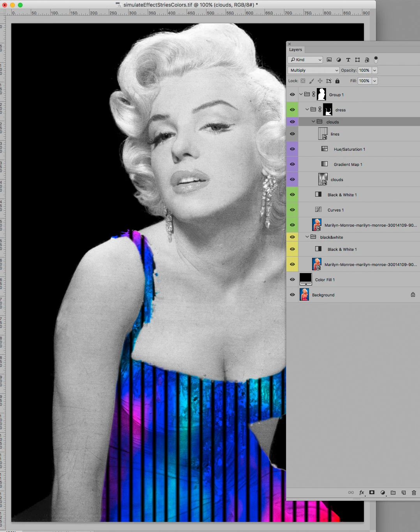Toggle visibility of the black&white group

click(x=292, y=237)
